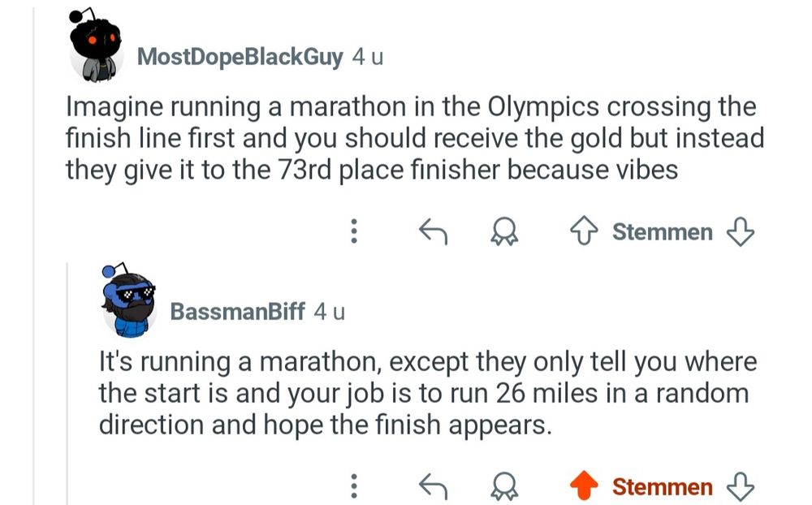Click the reply arrow on MostDopeBlackGuy's comment
This screenshot has height=505, width=812.
(x=433, y=232)
